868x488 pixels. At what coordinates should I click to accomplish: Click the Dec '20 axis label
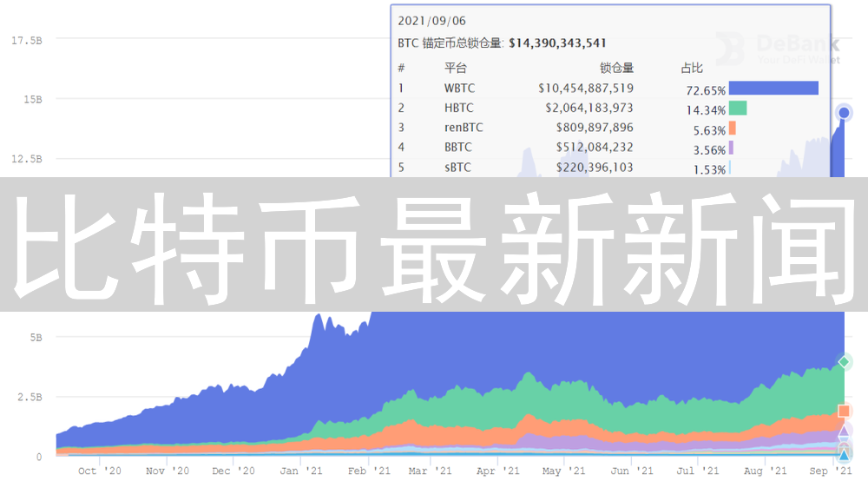pyautogui.click(x=233, y=471)
